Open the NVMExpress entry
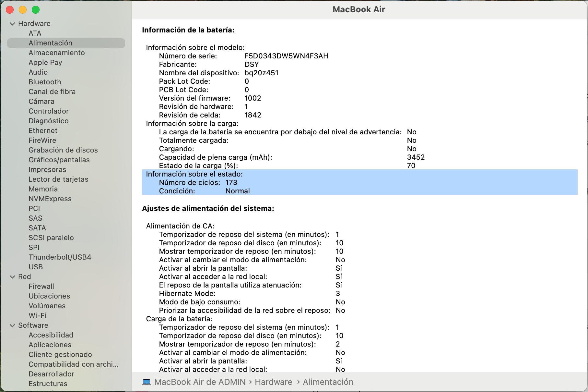The width and height of the screenshot is (588, 392). (50, 199)
